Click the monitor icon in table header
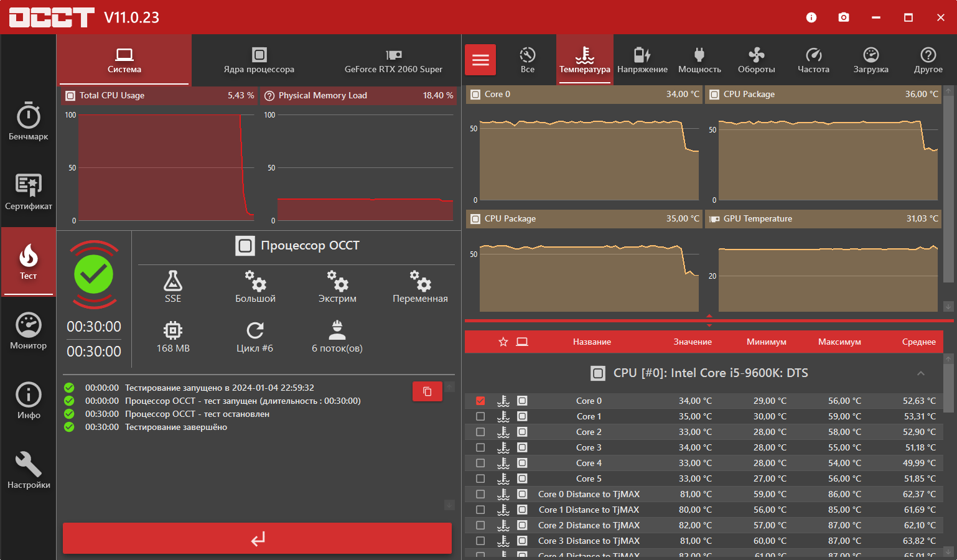Screen dimensions: 957x560 (522, 342)
